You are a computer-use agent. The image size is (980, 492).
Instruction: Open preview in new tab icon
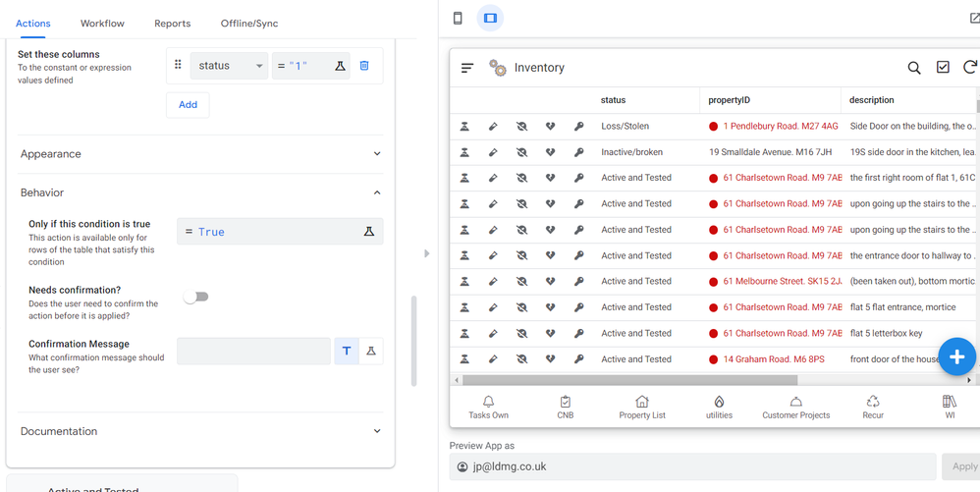point(974,18)
